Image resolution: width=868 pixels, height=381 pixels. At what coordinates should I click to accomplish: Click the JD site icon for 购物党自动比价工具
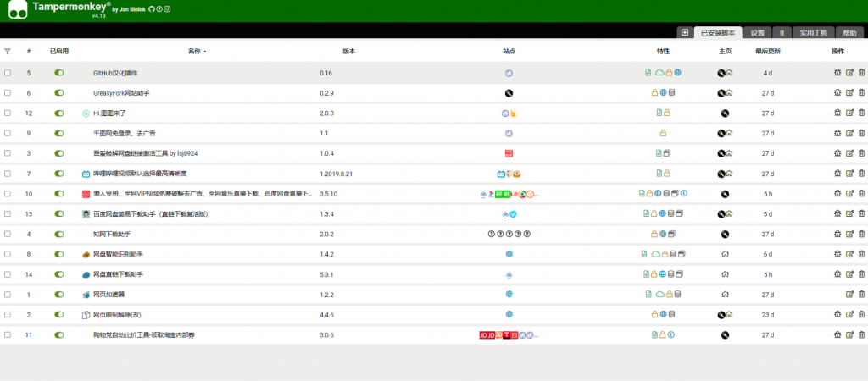[482, 334]
